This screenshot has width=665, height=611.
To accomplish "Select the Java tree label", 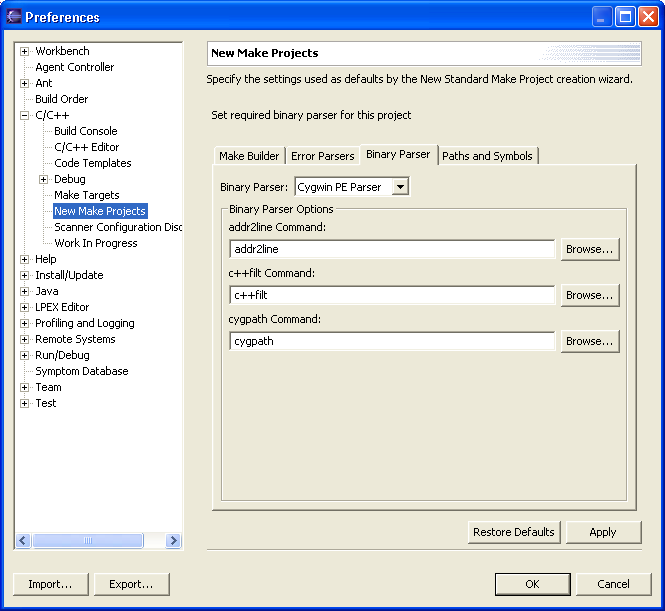I will (47, 291).
